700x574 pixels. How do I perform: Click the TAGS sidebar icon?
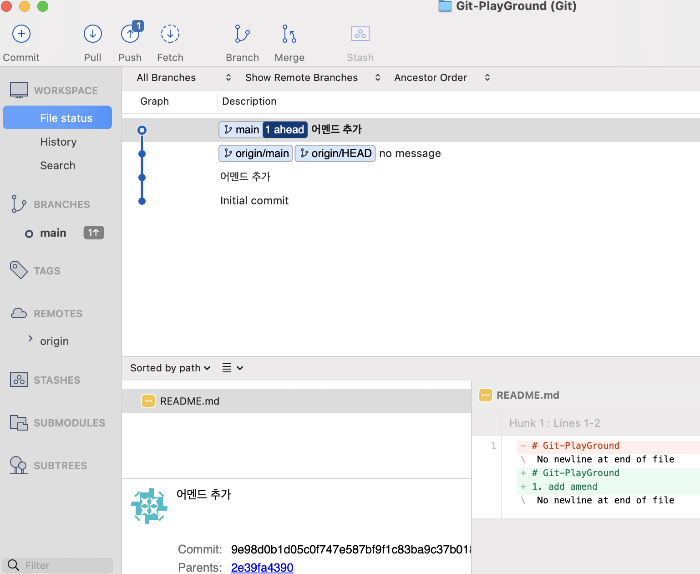click(x=19, y=270)
